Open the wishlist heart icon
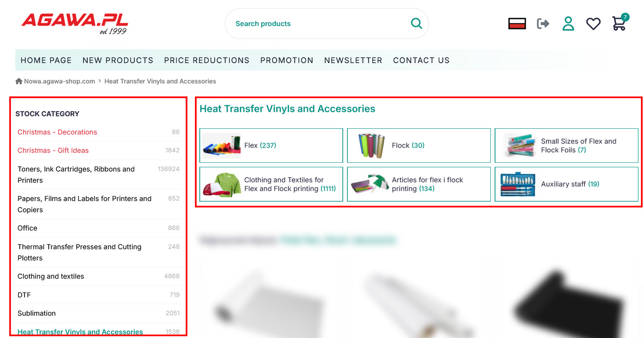 tap(593, 23)
